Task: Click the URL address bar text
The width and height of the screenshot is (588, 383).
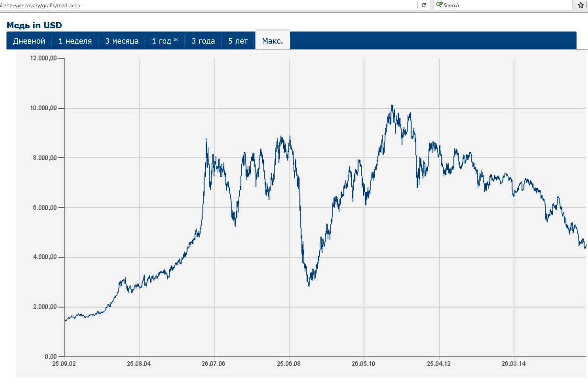Action: [x=40, y=6]
